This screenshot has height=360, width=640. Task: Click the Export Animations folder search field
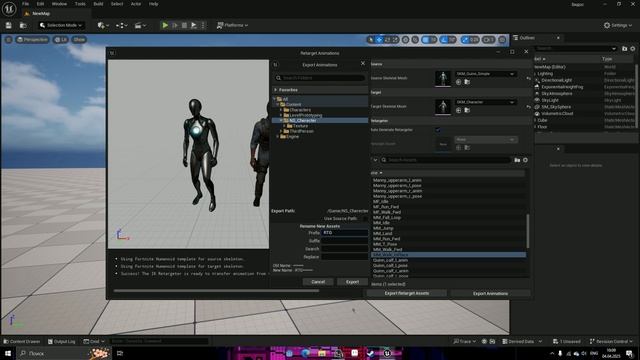click(x=320, y=78)
